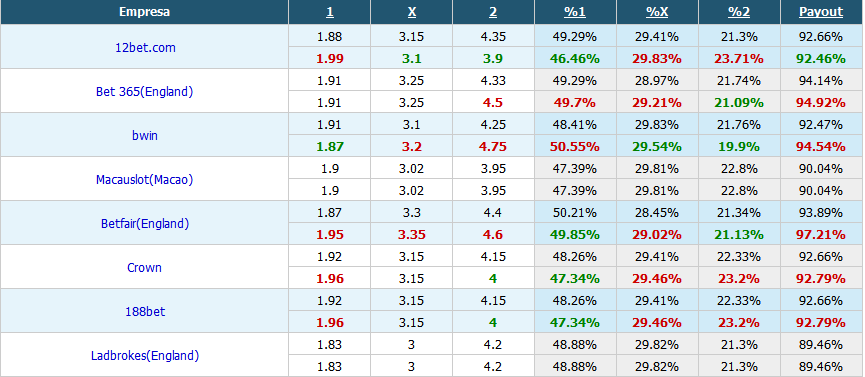Select Betfair's 97.21% payout cell
Viewport: 865px width, 377px height.
821,235
